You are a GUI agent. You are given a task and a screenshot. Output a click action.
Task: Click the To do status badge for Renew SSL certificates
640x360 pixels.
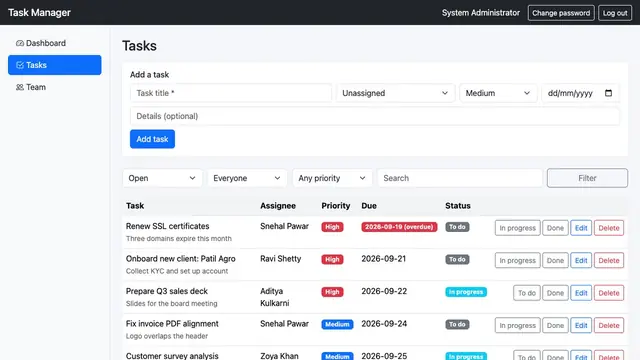457,227
